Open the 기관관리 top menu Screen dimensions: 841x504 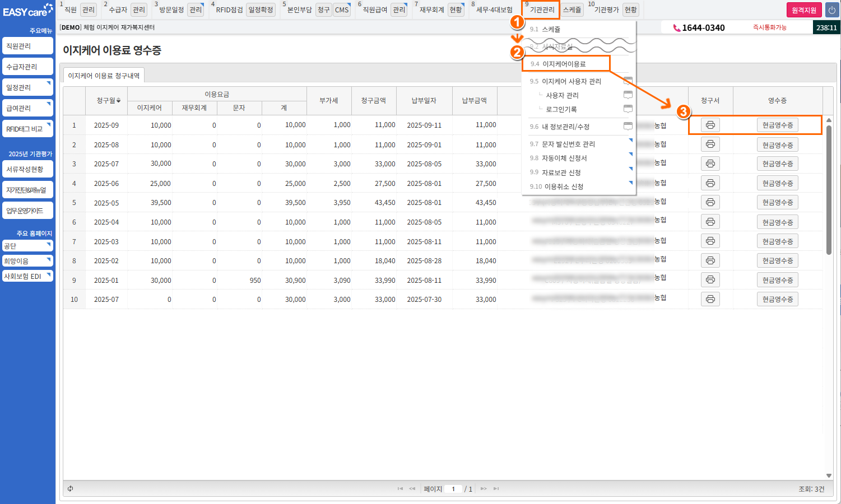tap(541, 10)
